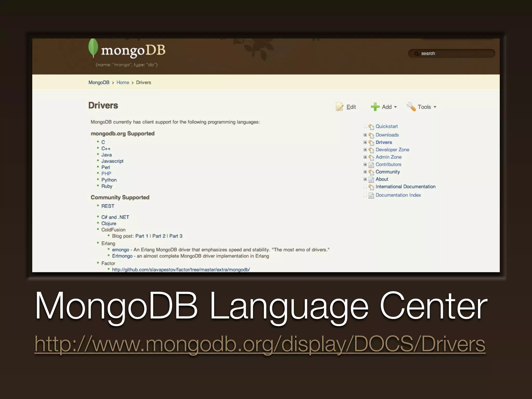Screen dimensions: 532x399
Task: Expand the About tree node
Action: click(x=365, y=179)
